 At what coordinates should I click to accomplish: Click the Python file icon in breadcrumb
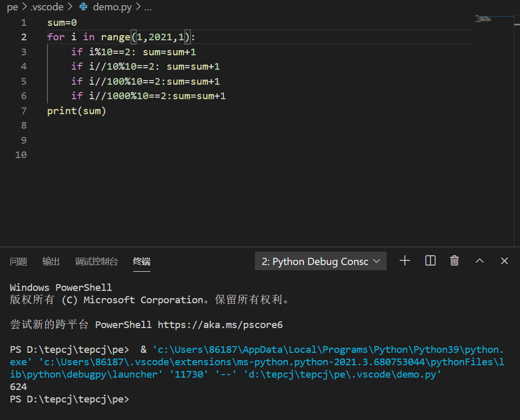pos(84,7)
